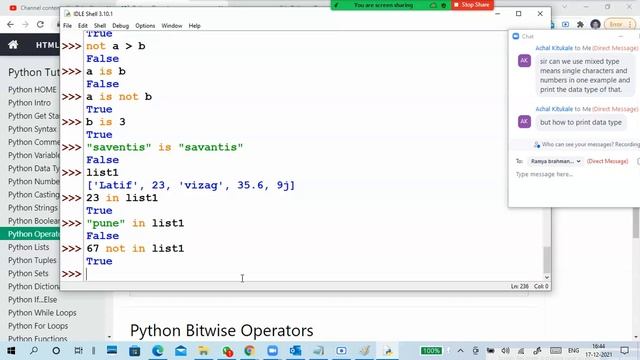Open Mail app in taskbar
640x360 pixels.
point(181,351)
